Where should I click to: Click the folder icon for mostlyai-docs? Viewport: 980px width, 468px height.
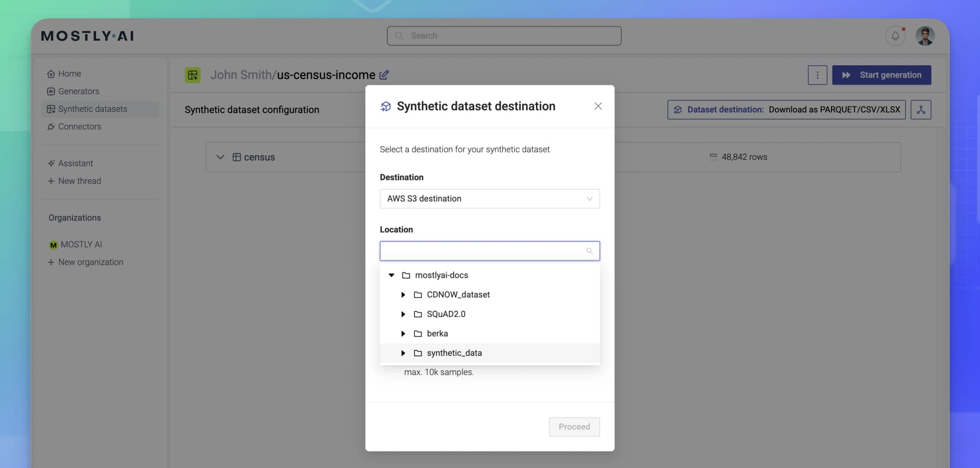[x=406, y=276]
